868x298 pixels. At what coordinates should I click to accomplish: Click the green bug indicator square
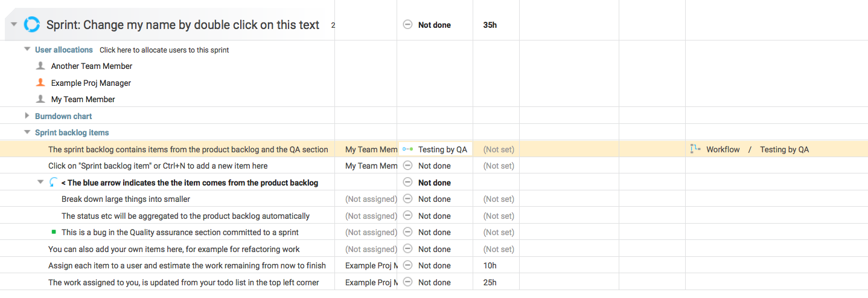coord(54,232)
